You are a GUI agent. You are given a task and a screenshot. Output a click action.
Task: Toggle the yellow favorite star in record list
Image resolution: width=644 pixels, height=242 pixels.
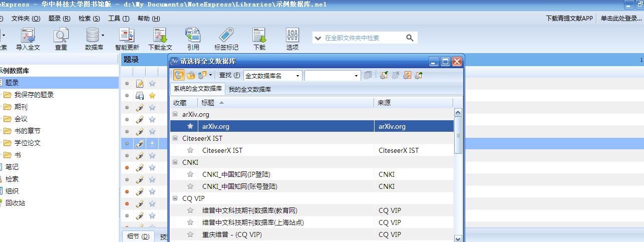pyautogui.click(x=152, y=95)
